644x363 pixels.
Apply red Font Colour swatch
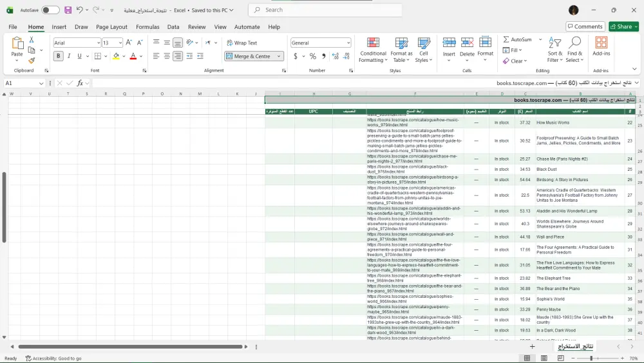[133, 56]
